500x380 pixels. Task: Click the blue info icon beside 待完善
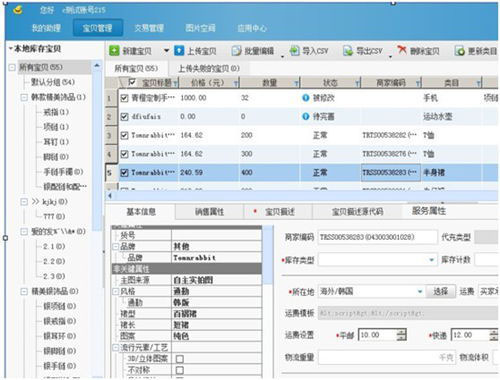tap(305, 116)
